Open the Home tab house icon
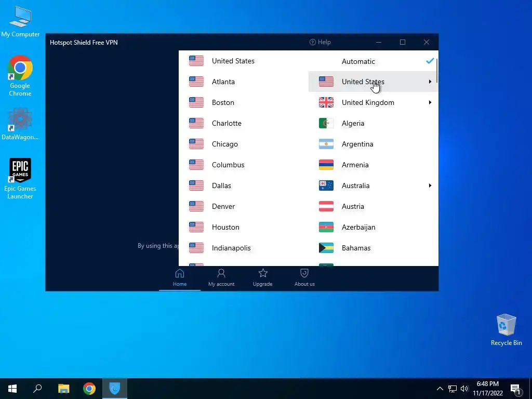The height and width of the screenshot is (399, 532). [x=179, y=273]
